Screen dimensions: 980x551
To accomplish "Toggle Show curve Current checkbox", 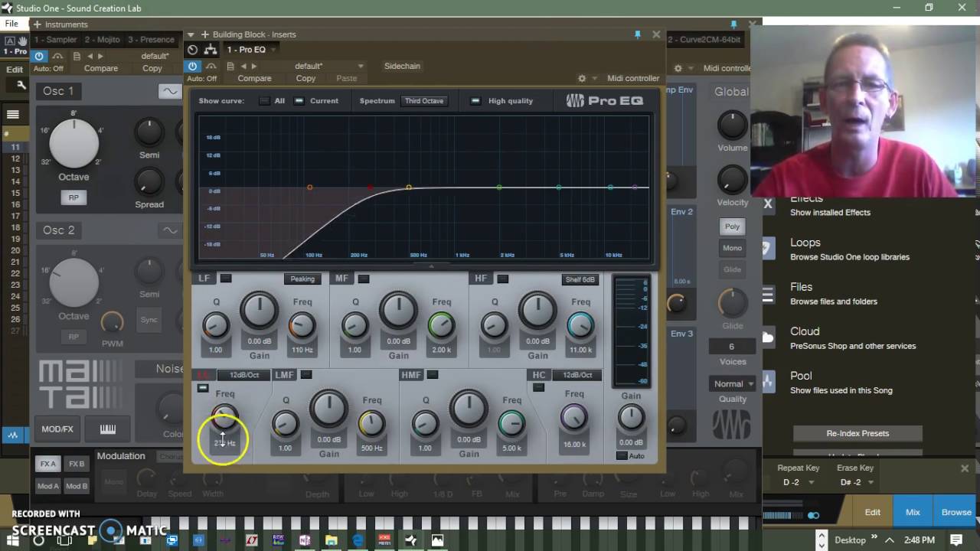I will coord(299,101).
